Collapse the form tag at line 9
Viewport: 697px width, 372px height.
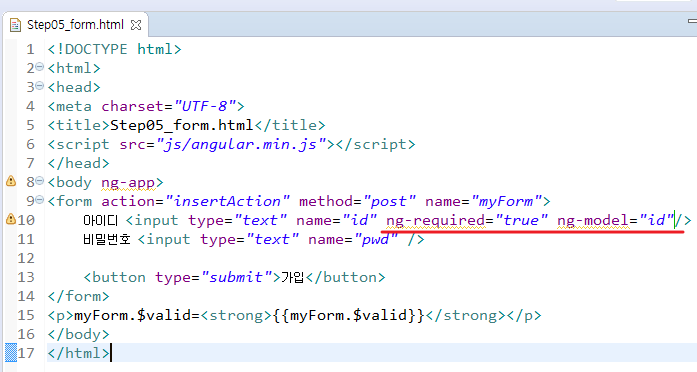point(40,200)
